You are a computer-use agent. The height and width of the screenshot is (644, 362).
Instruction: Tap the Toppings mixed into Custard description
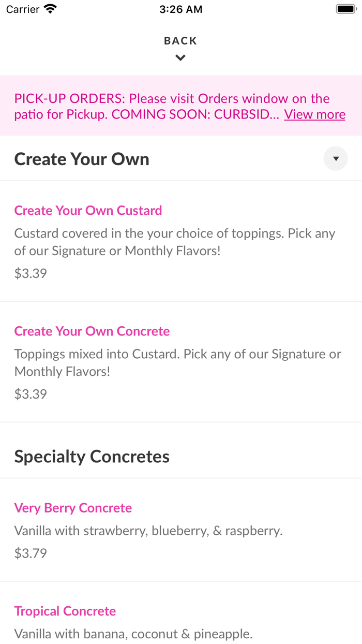click(177, 362)
